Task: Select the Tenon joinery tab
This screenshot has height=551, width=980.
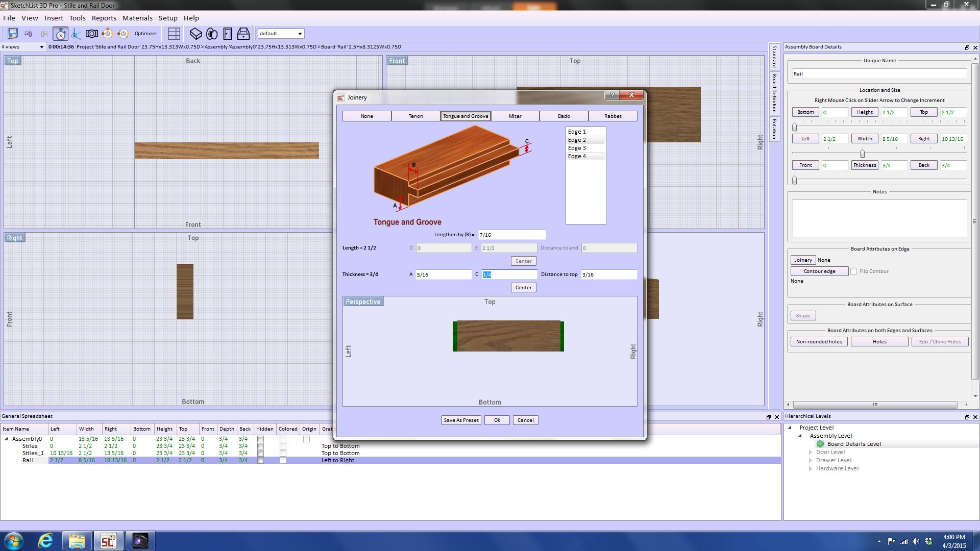Action: pyautogui.click(x=415, y=116)
